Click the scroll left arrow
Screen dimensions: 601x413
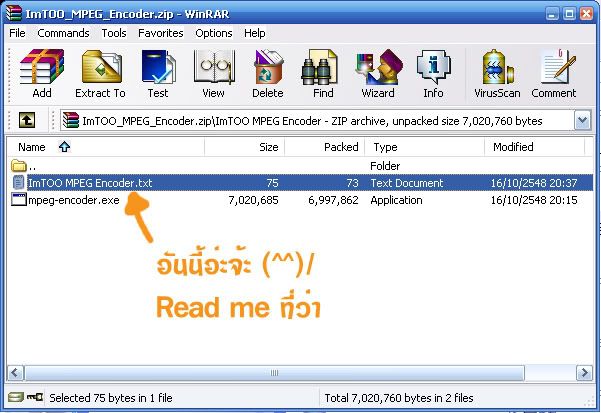click(x=16, y=373)
